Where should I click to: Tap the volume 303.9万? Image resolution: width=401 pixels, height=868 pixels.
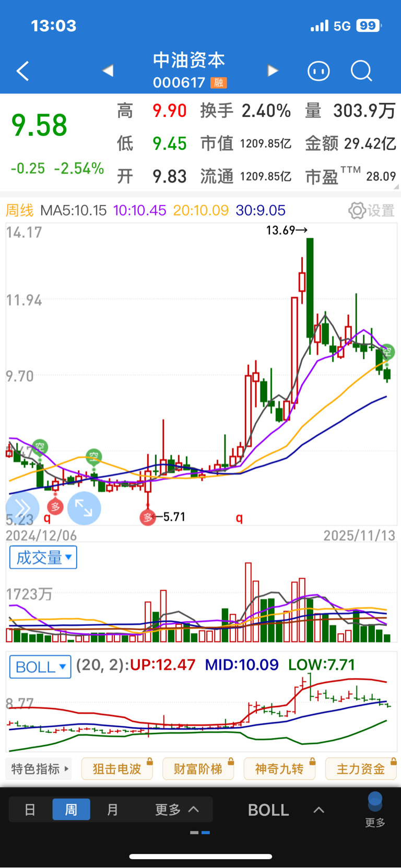pos(364,111)
